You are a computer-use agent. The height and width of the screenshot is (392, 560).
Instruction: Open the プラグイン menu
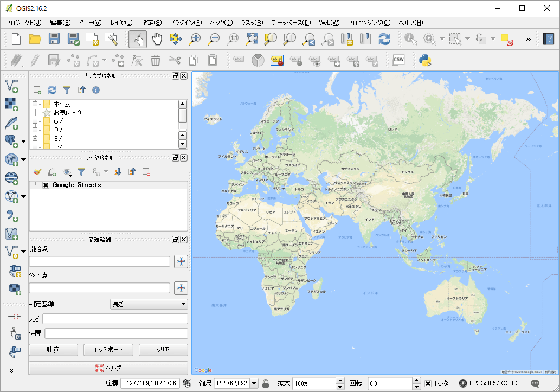coord(185,23)
